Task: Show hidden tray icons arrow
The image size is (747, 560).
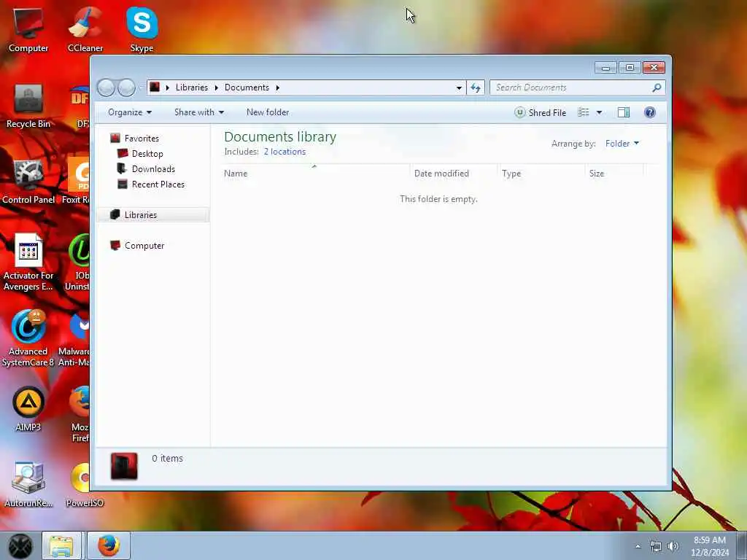Action: [x=638, y=547]
